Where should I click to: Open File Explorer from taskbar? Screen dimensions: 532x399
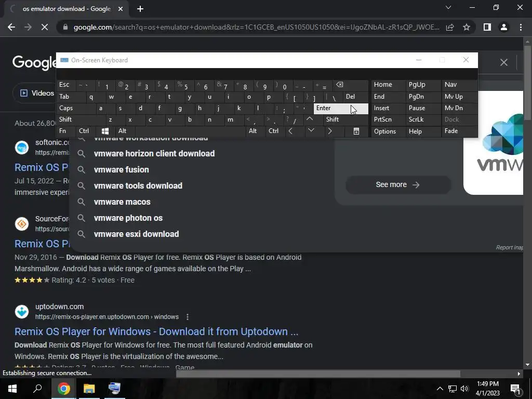pos(89,389)
